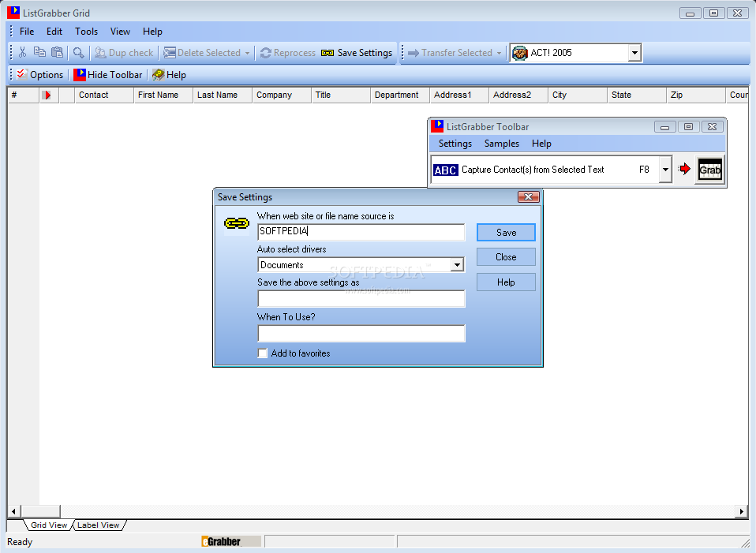Click the When To Use text field

coord(361,334)
